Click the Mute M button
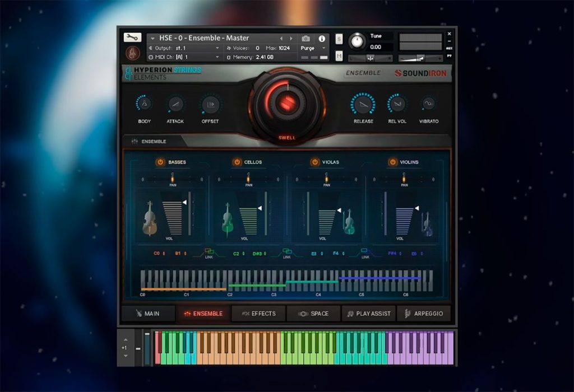The image size is (574, 392). point(339,55)
